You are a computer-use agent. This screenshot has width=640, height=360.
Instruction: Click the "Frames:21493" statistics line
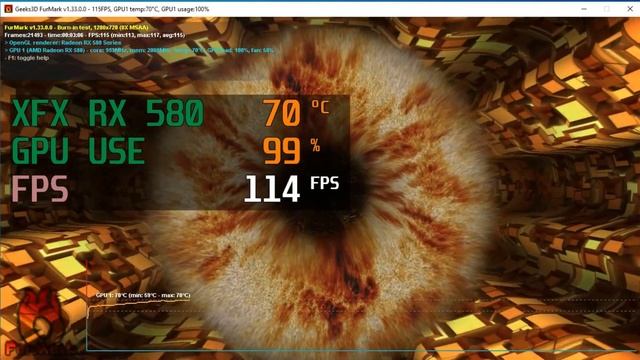95,35
